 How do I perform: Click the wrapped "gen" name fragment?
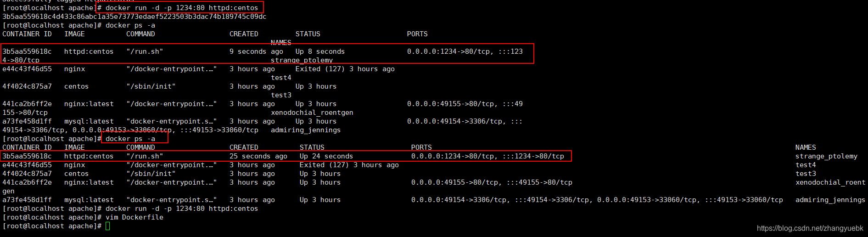[x=8, y=191]
